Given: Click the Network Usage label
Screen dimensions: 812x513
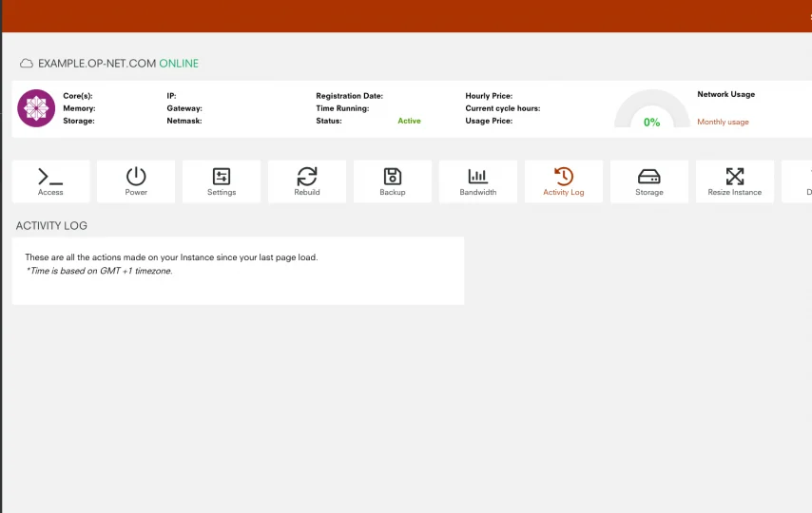Looking at the screenshot, I should coord(726,94).
